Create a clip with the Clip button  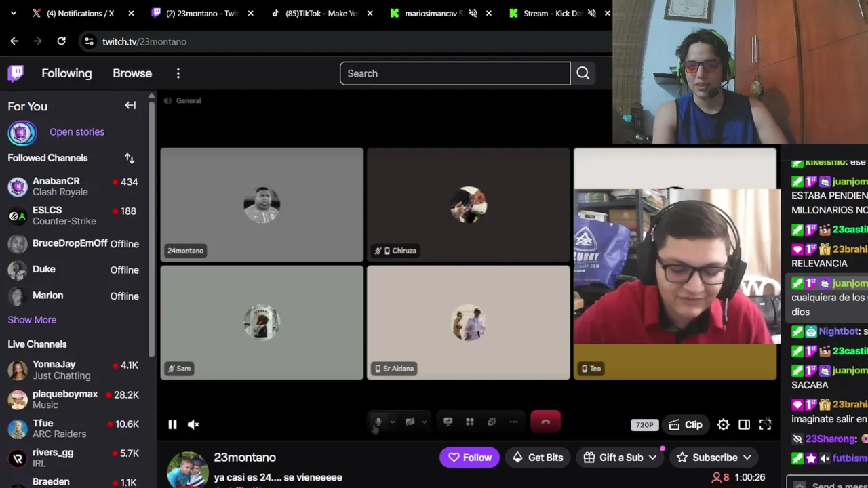click(686, 425)
